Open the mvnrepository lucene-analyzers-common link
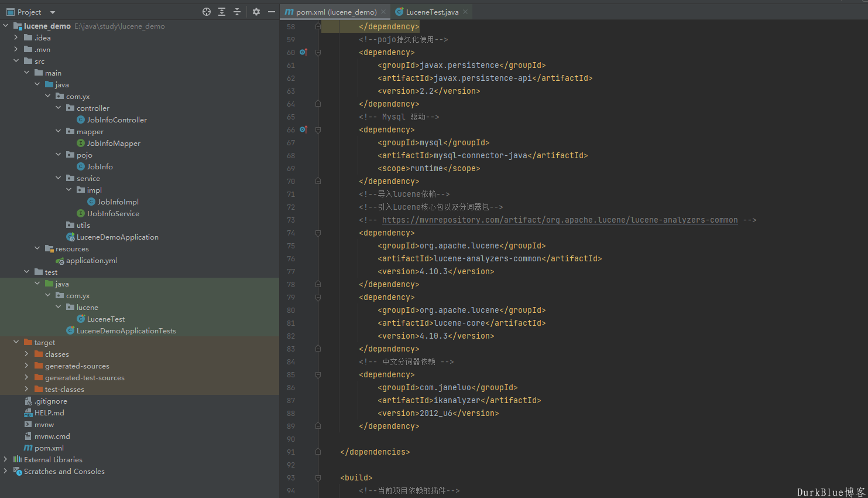Image resolution: width=868 pixels, height=498 pixels. pos(560,220)
